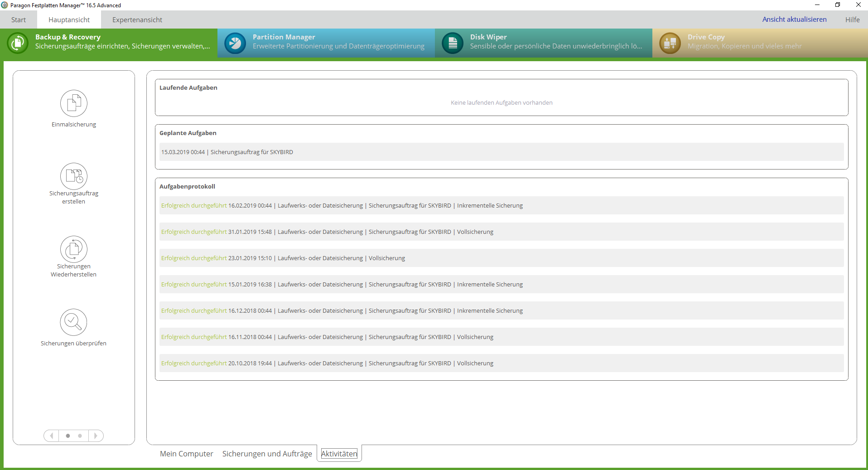Image resolution: width=868 pixels, height=470 pixels.
Task: Select log entry dated 23.01.2019 15:10
Action: coord(502,258)
